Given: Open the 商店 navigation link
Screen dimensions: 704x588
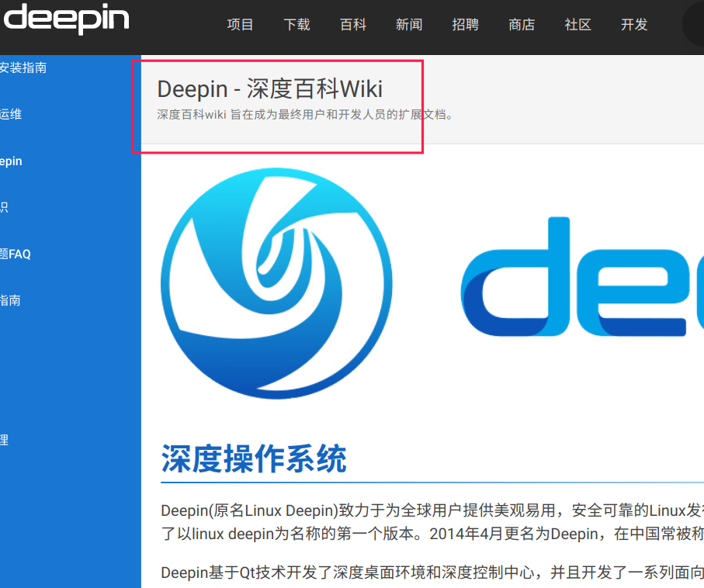Looking at the screenshot, I should 522,24.
